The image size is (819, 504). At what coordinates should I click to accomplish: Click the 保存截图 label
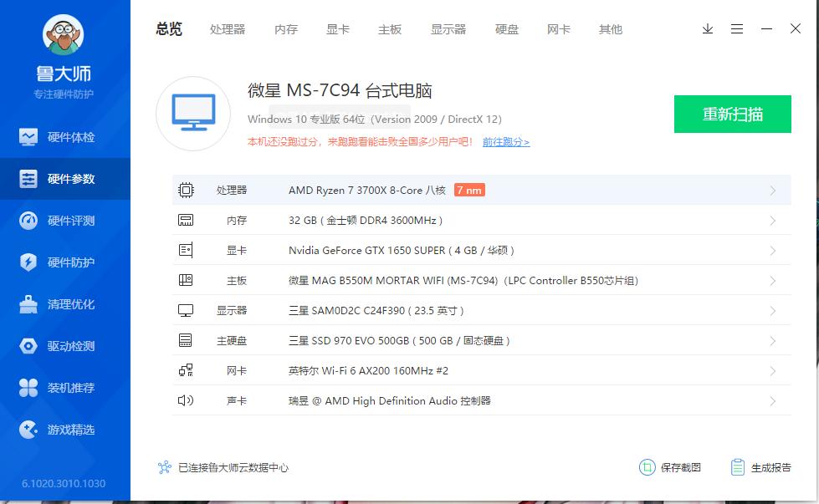(681, 467)
